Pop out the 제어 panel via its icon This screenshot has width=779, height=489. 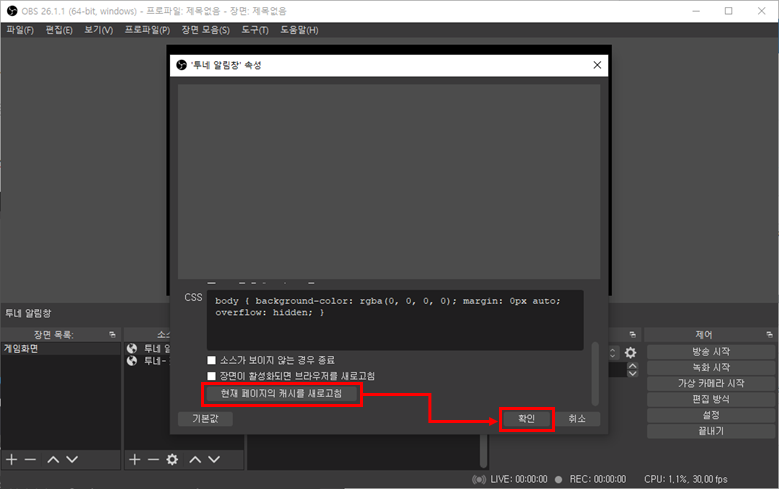coord(768,334)
